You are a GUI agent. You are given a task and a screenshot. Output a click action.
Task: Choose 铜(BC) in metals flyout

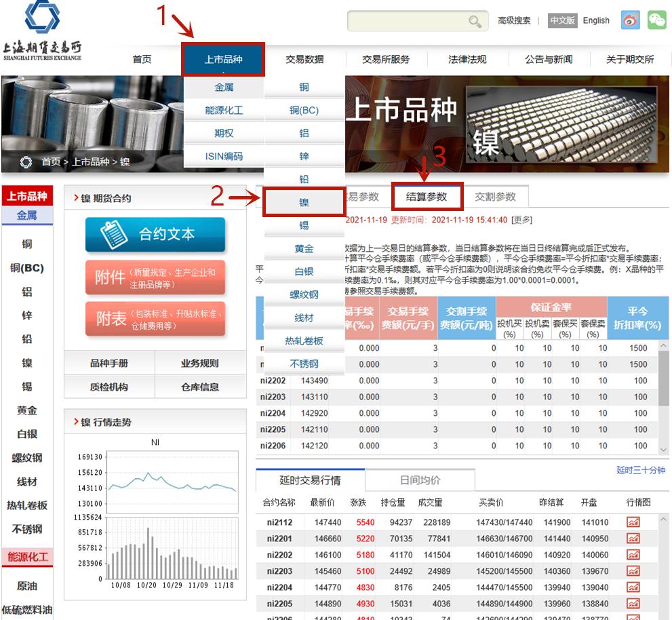point(304,110)
